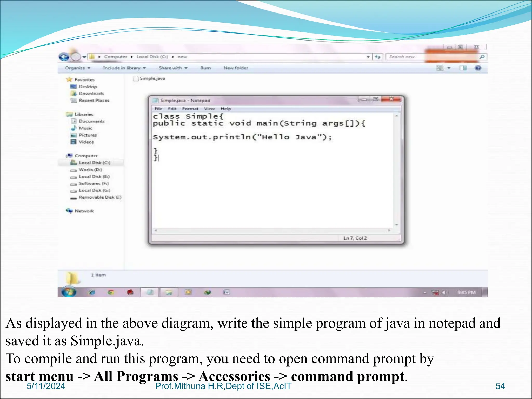Image resolution: width=532 pixels, height=399 pixels.
Task: Open Notepad Help menu
Action: pos(226,109)
